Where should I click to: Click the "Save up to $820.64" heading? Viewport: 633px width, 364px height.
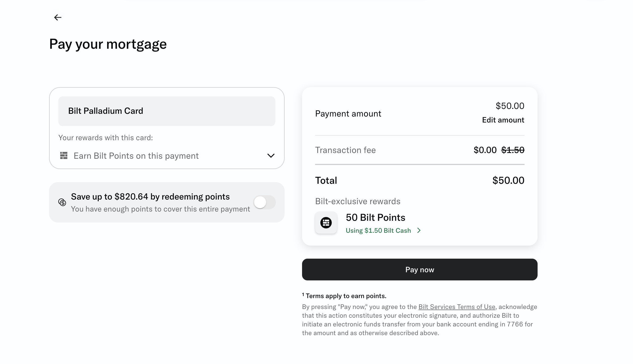[150, 197]
